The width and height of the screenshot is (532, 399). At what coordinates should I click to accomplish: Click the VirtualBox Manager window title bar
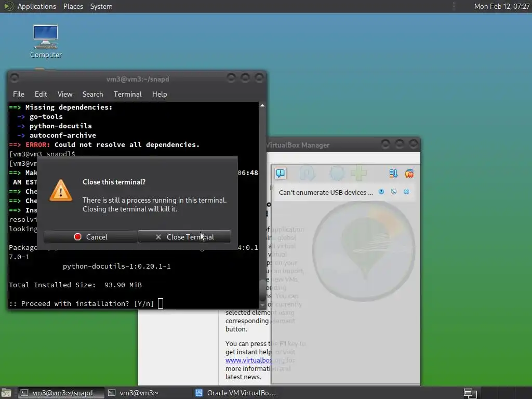coord(343,145)
